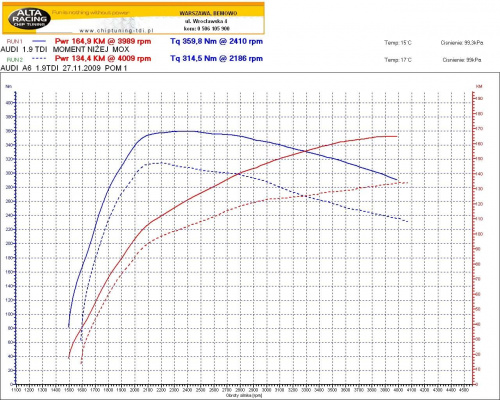500x400 pixels.
Task: Click the WARSZAWA, BEMOWO address header
Action: tap(208, 13)
